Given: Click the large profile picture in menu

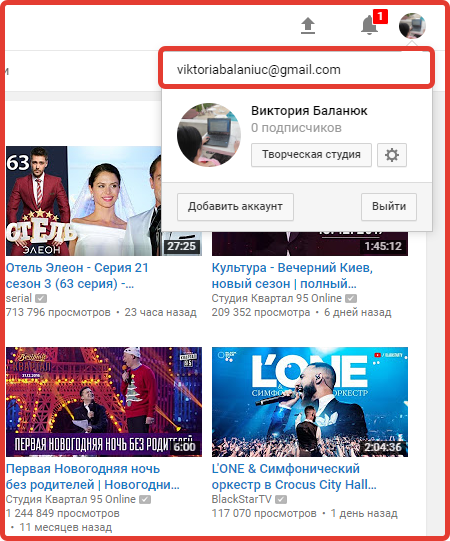Looking at the screenshot, I should click(209, 135).
